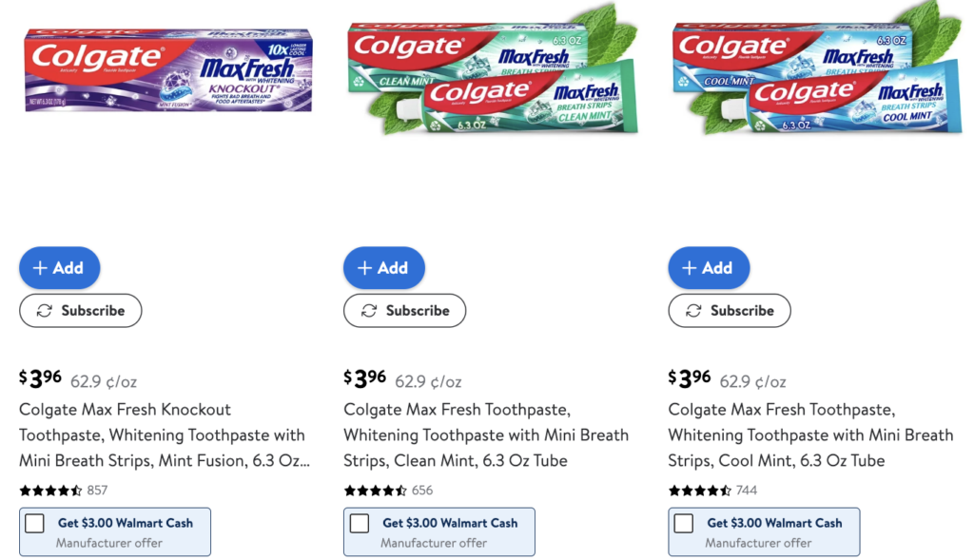Subscribe to Clean Mint toothpaste
Screen dimensions: 974x560
pyautogui.click(x=405, y=311)
